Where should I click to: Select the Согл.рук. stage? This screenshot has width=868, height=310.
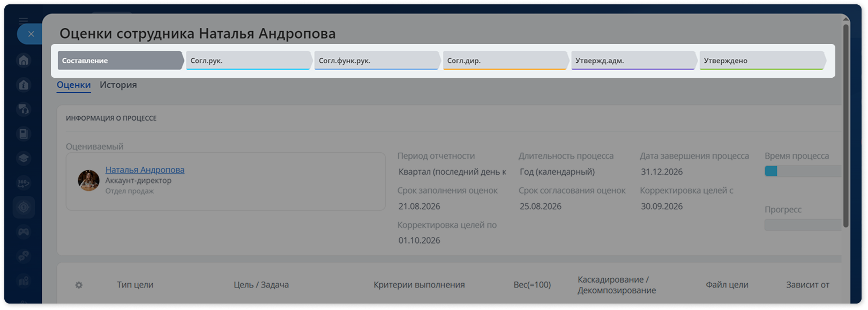tap(249, 61)
